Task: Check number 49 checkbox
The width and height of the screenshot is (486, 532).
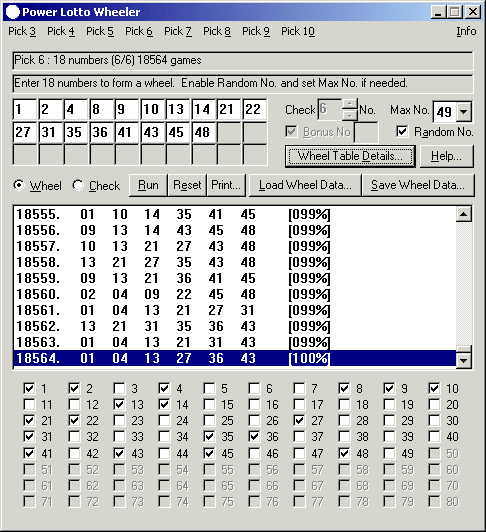Action: [x=389, y=453]
